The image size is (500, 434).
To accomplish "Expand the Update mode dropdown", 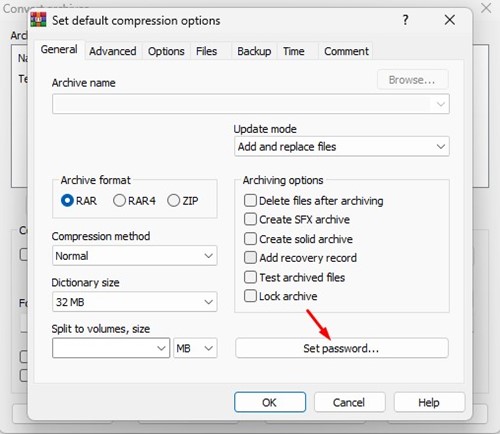I will tap(342, 147).
